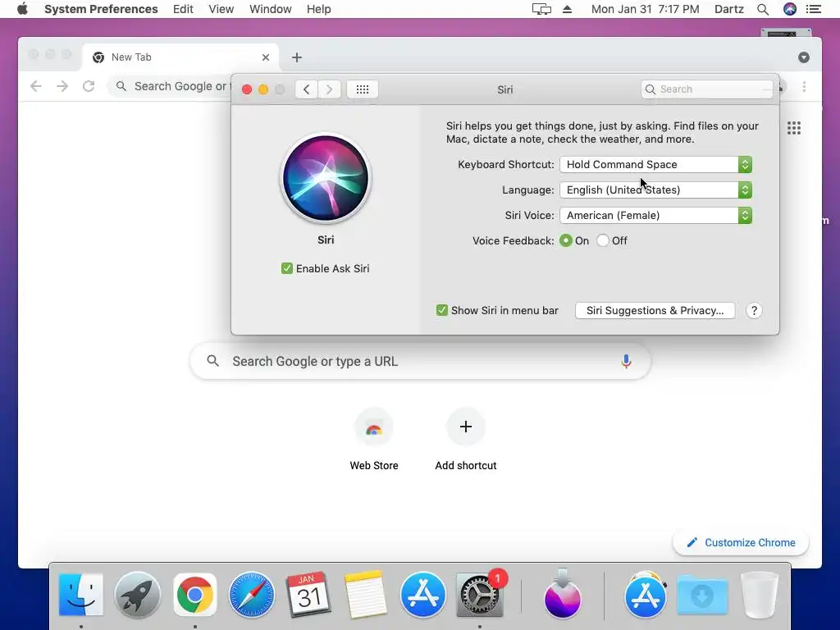840x630 pixels.
Task: Open Calendar from the Dock
Action: (x=308, y=595)
